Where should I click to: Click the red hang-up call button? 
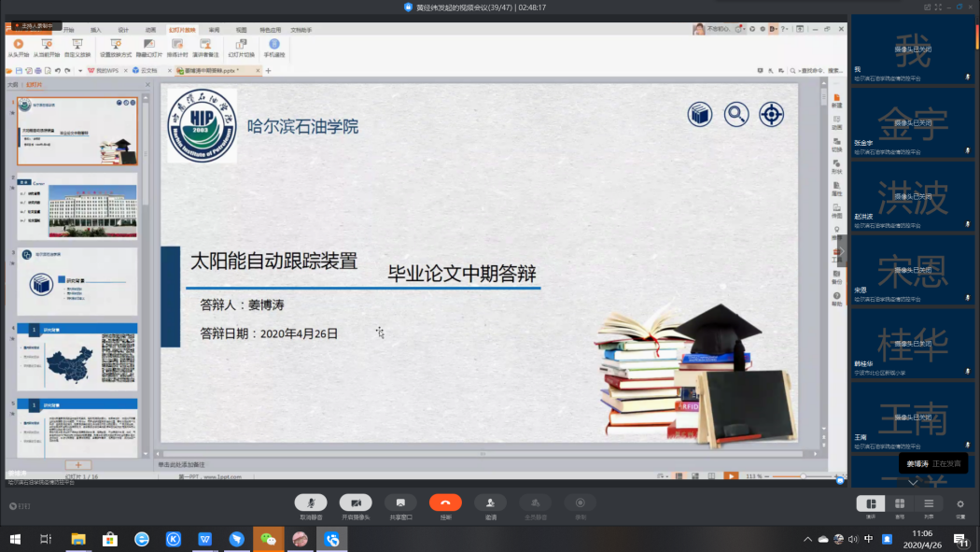pos(445,502)
